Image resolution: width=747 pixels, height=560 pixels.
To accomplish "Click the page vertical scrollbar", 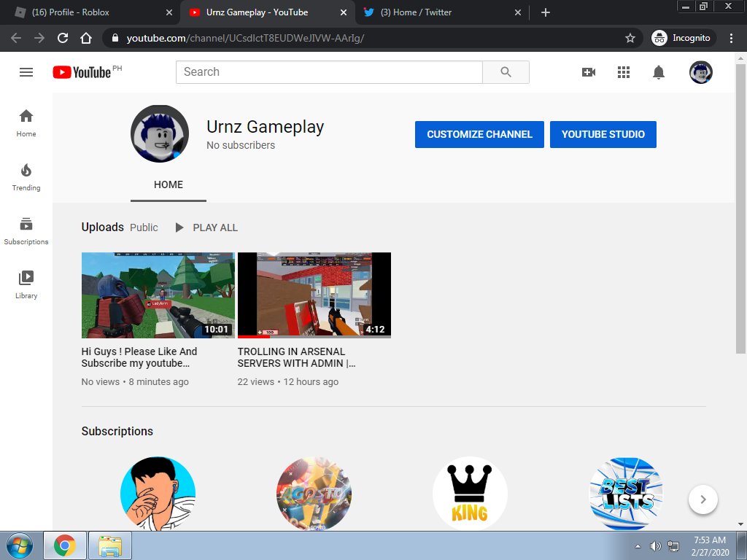I will point(740,209).
